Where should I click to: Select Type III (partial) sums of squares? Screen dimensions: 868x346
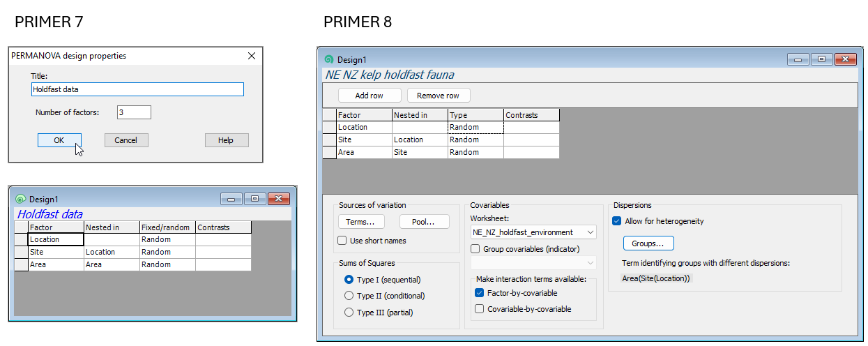349,313
